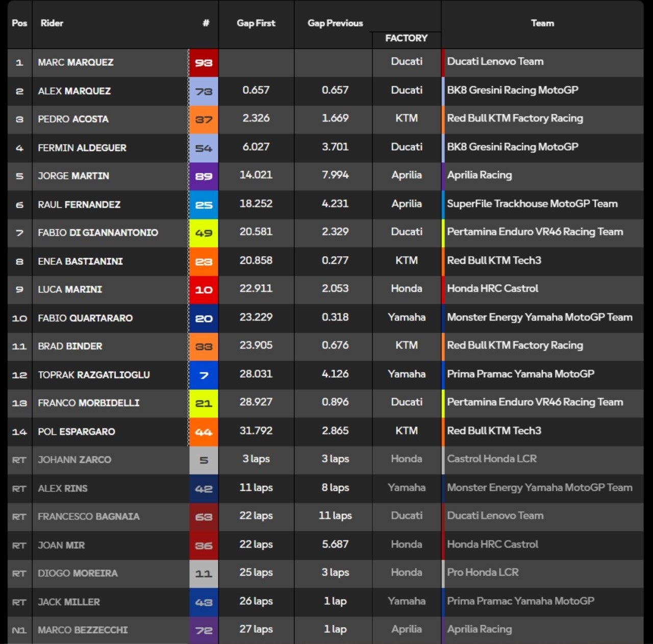Click number badge 10 for Marini

coord(204,290)
